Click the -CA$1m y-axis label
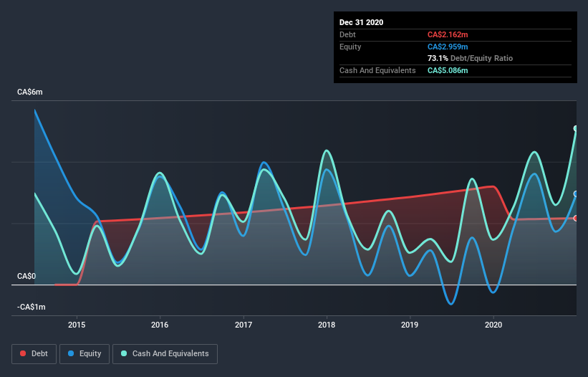 (x=32, y=307)
